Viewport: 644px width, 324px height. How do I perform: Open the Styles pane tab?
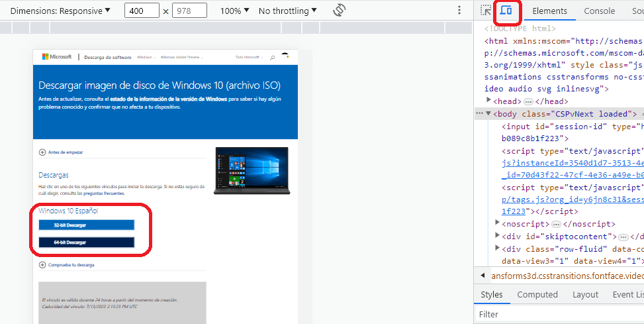pos(491,294)
